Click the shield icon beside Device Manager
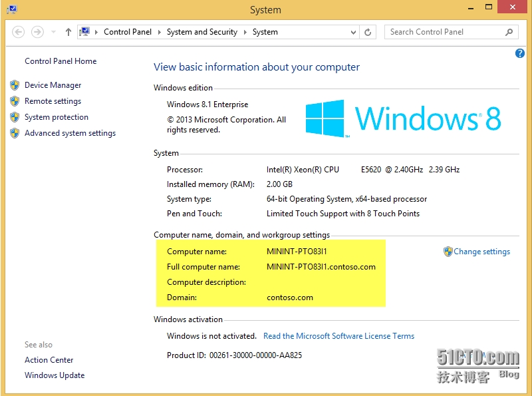 pos(15,85)
